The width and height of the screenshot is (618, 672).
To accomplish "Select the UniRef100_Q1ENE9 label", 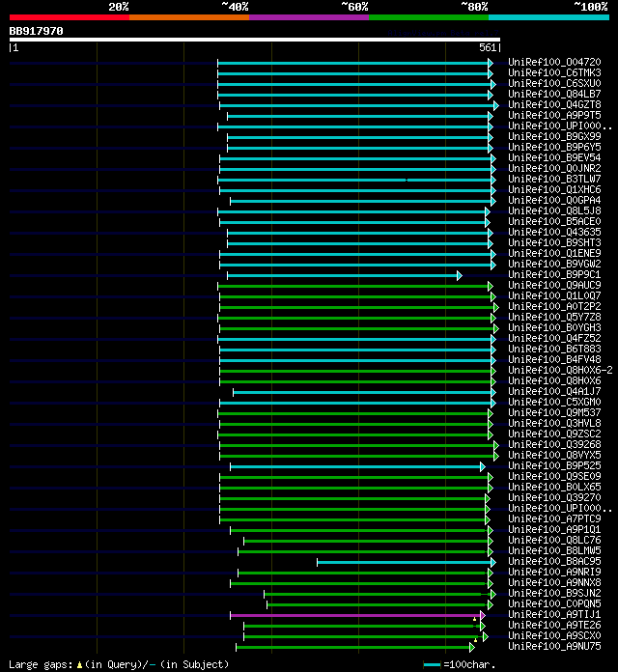I will (554, 253).
